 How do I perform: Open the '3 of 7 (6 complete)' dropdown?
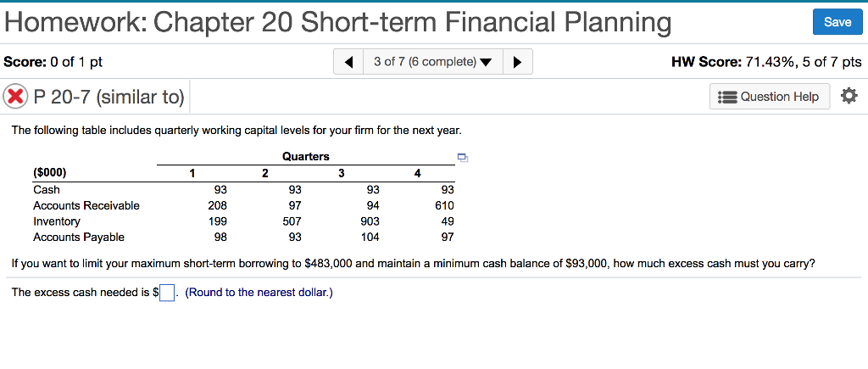pos(433,62)
